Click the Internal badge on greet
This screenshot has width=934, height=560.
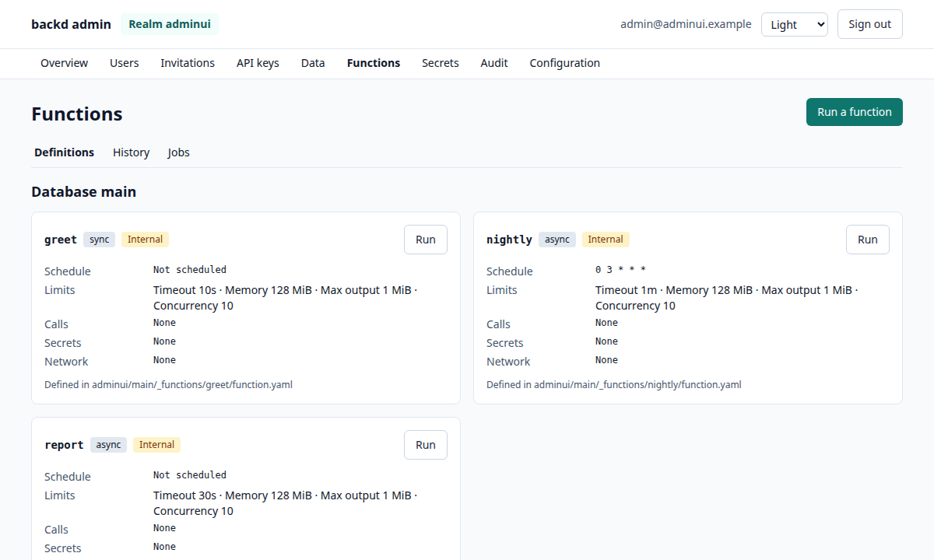click(x=145, y=240)
